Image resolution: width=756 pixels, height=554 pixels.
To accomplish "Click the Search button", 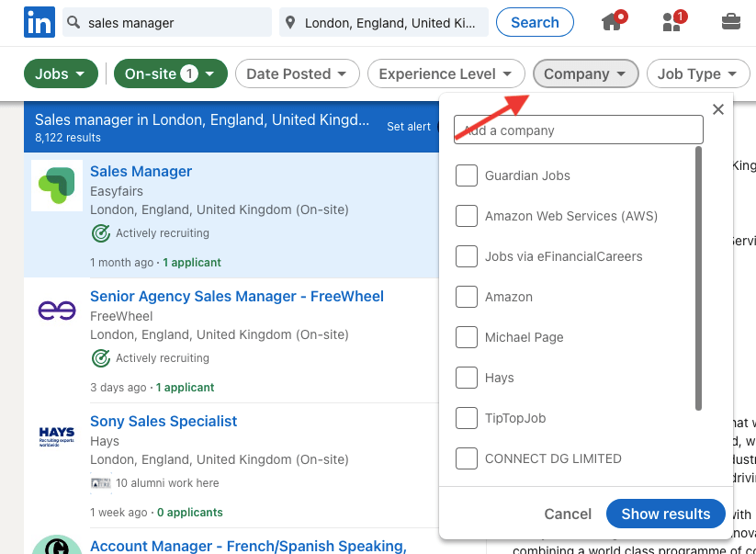I will pyautogui.click(x=535, y=22).
